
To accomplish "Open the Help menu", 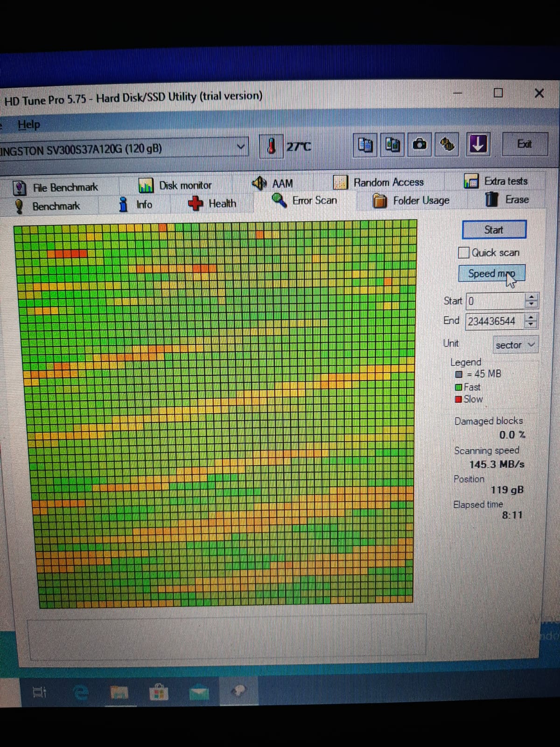I will (x=29, y=125).
